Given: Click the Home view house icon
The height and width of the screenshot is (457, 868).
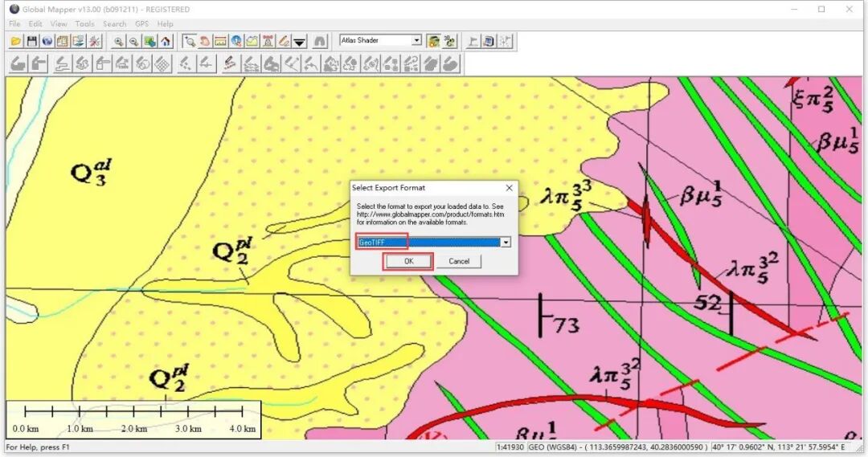Looking at the screenshot, I should [x=166, y=41].
